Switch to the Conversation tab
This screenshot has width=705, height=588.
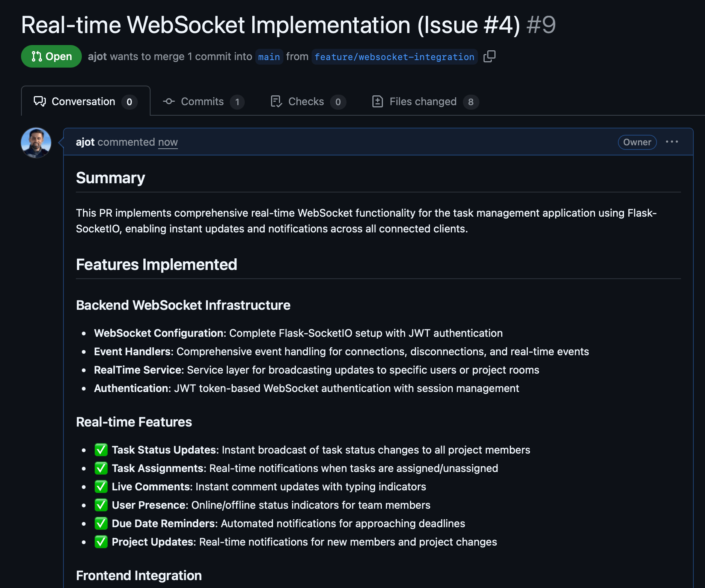pos(86,101)
